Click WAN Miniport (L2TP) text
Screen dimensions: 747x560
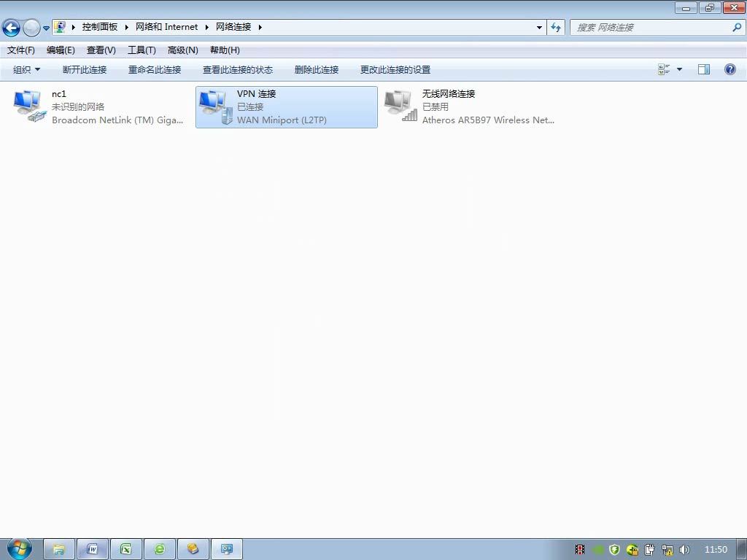282,120
